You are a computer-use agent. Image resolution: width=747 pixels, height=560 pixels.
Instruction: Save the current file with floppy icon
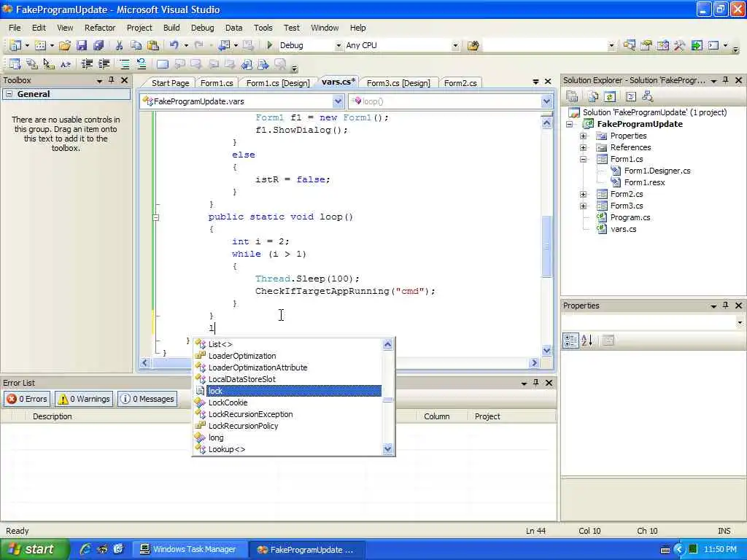pos(82,45)
